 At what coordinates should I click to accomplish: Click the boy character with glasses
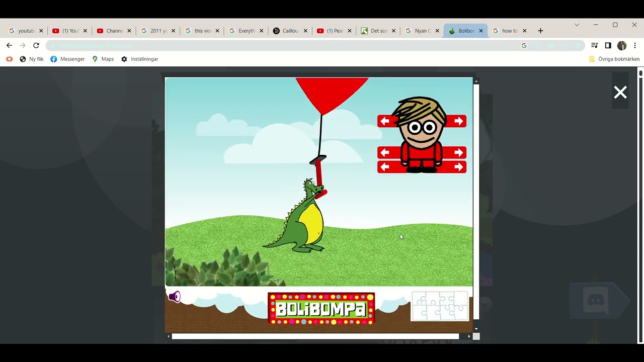(422, 135)
